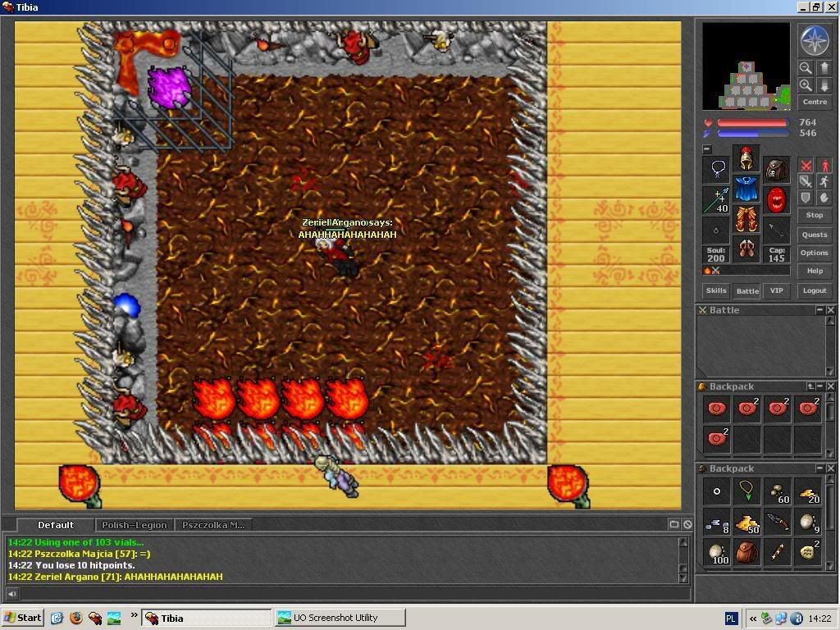840x630 pixels.
Task: Open the brown bag inside the backpack
Action: pyautogui.click(x=746, y=552)
